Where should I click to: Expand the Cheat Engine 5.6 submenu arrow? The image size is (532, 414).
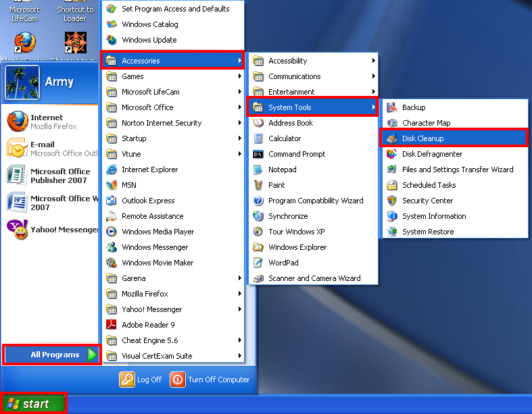coord(239,340)
